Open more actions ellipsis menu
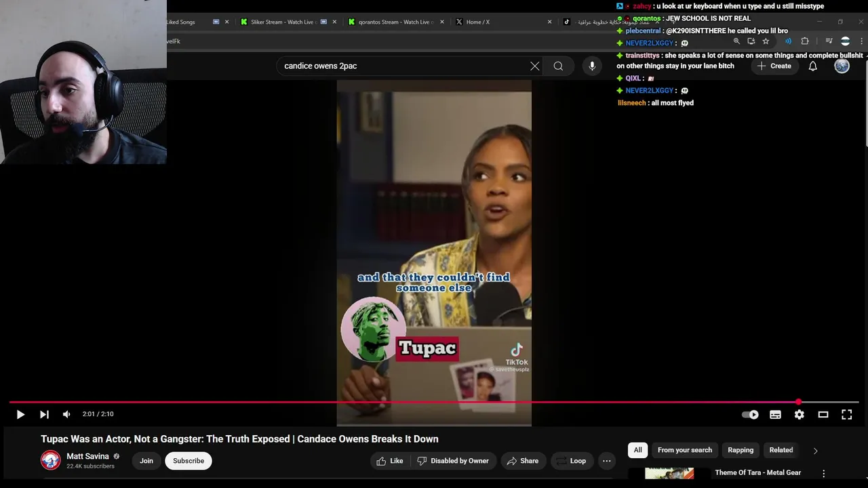Screen dimensions: 868x488 [x=607, y=461]
